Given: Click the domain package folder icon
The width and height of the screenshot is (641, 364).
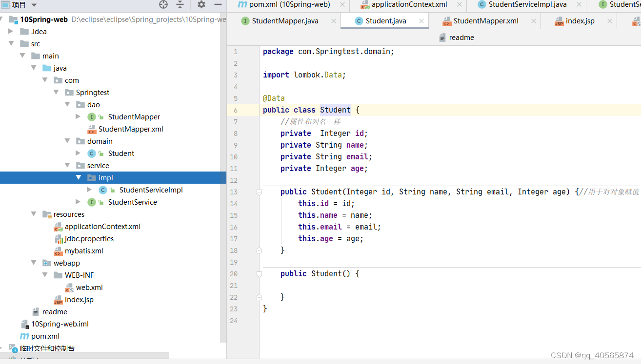Looking at the screenshot, I should point(80,141).
